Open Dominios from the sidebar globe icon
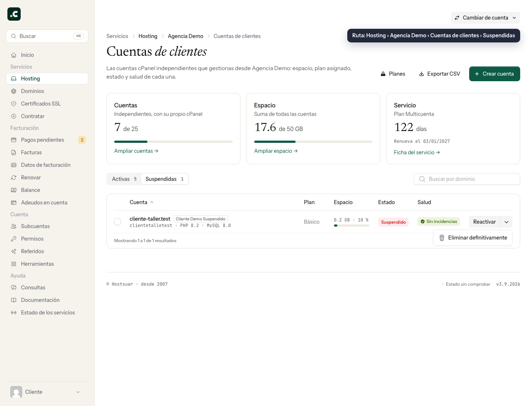The width and height of the screenshot is (532, 406). 14,91
